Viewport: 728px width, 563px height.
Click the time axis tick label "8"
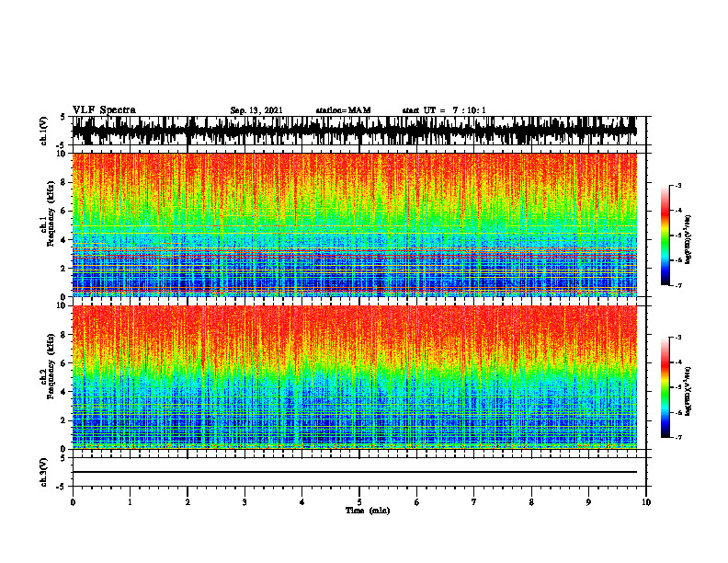point(531,502)
